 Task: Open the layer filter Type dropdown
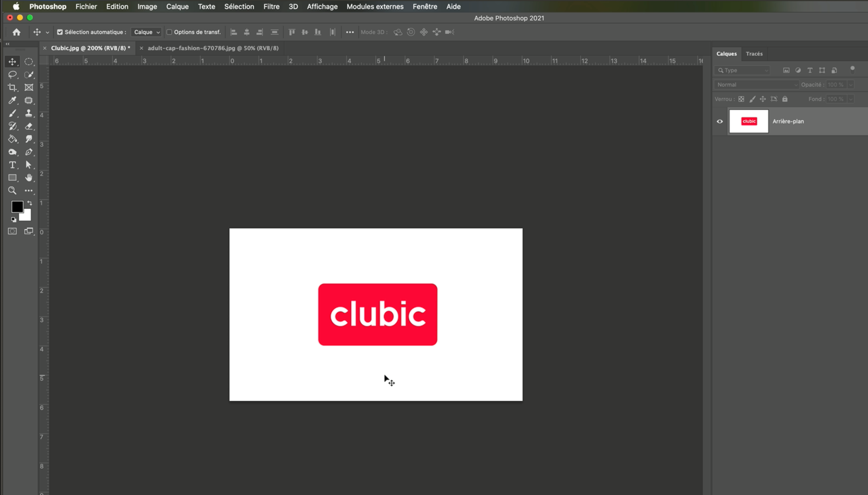coord(743,70)
